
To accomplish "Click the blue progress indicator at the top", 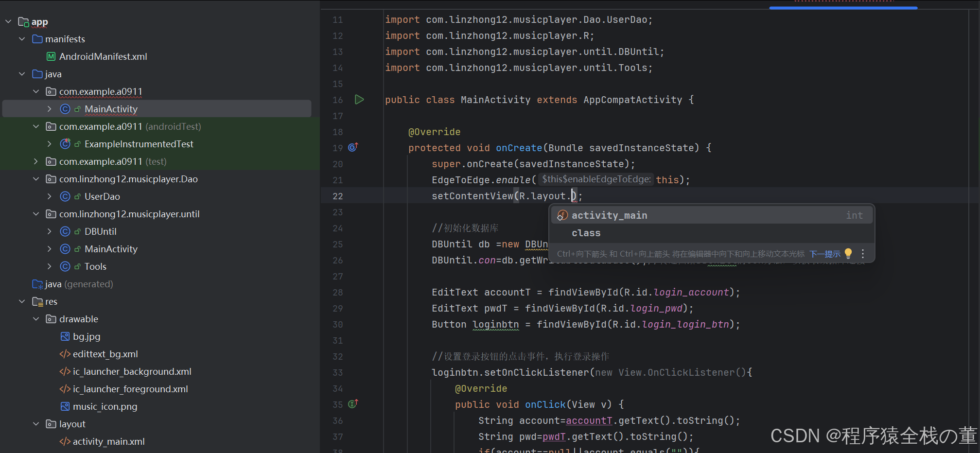I will click(842, 7).
